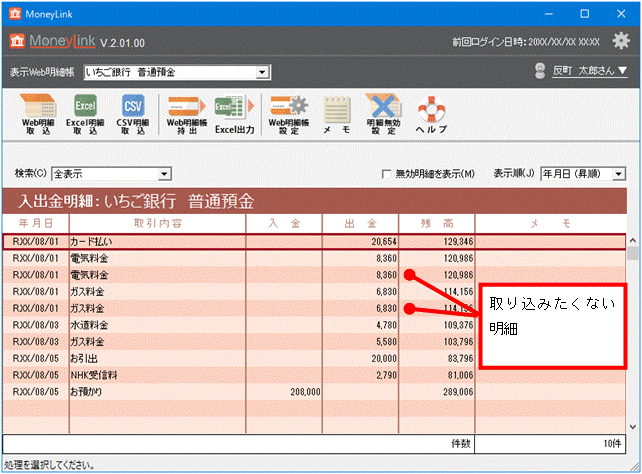Open the メモ notepad tool
The height and width of the screenshot is (474, 642).
coord(337,114)
